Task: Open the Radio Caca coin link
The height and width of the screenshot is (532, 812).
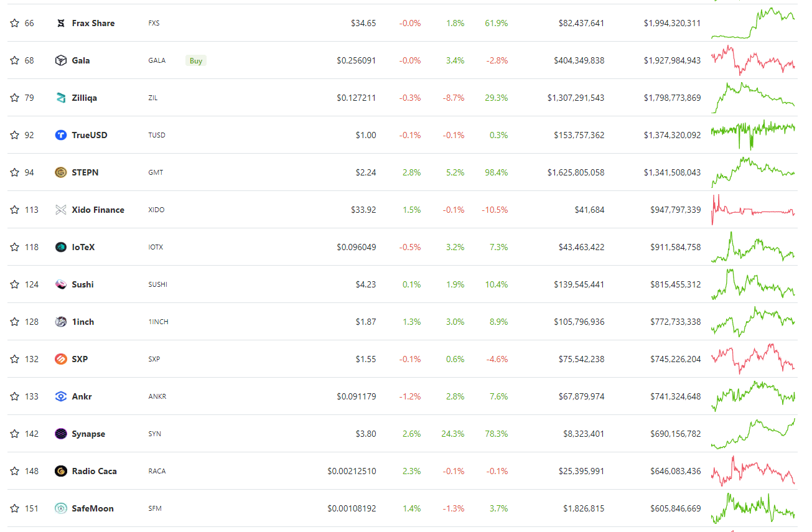Action: coord(94,471)
